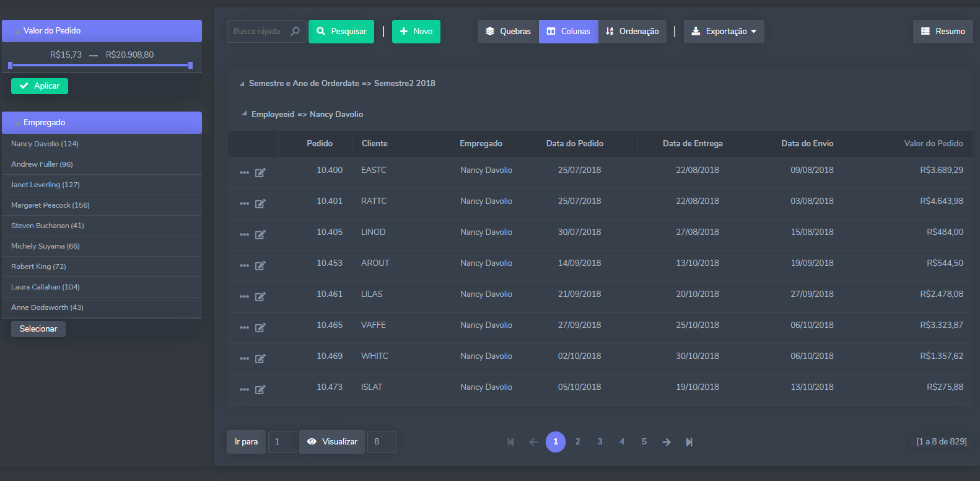Open the Exportação dropdown
Screen dimensions: 980x481
click(724, 32)
